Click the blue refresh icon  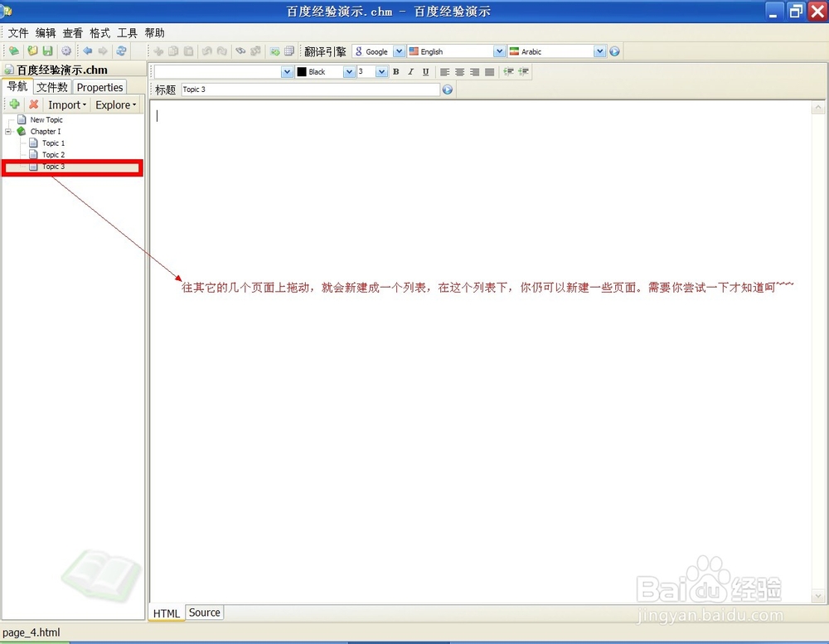coord(122,51)
